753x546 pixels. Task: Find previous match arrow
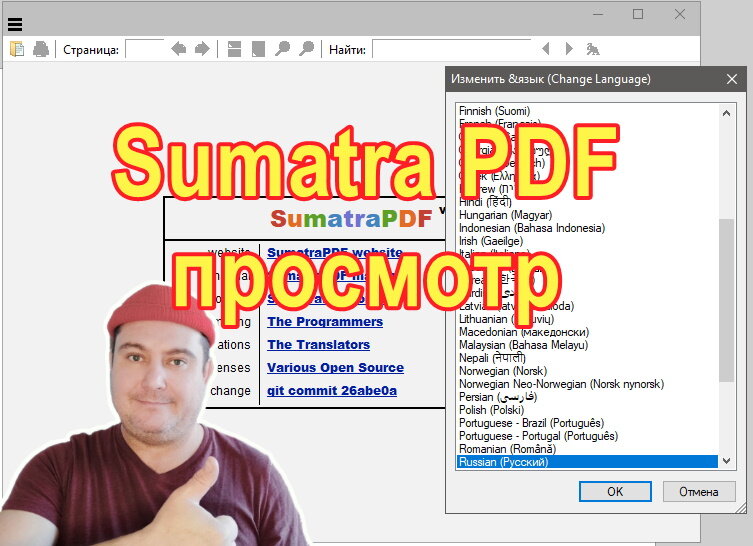[x=546, y=49]
